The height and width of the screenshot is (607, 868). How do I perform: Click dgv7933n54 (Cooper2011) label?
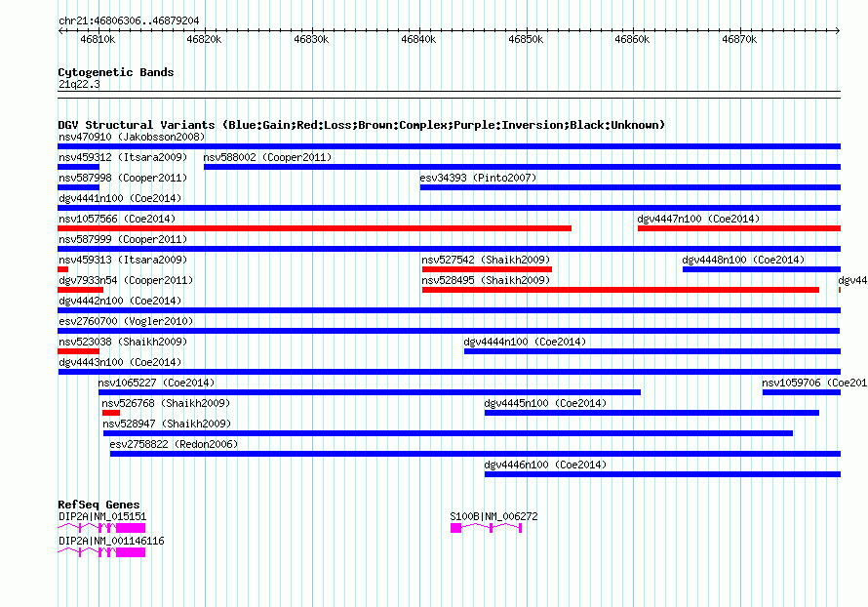[126, 280]
